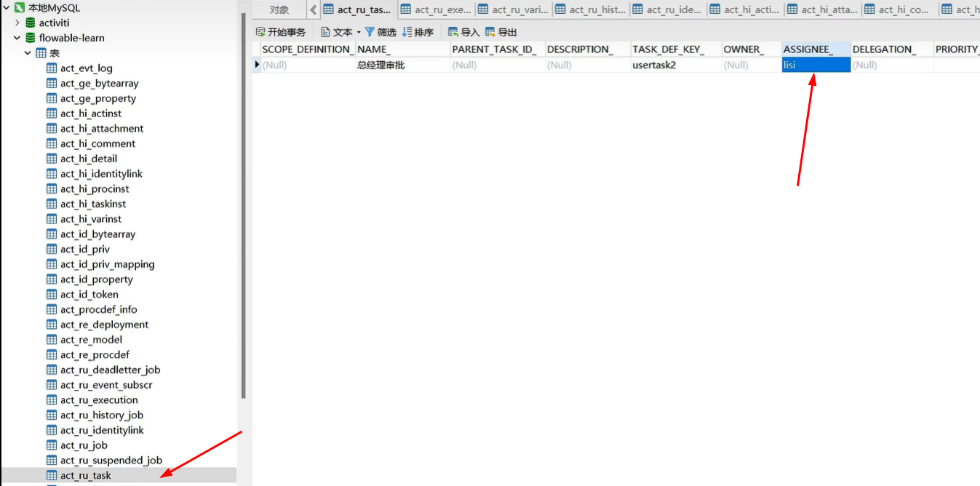Open the act_ru_identitylink table in tree

point(102,430)
